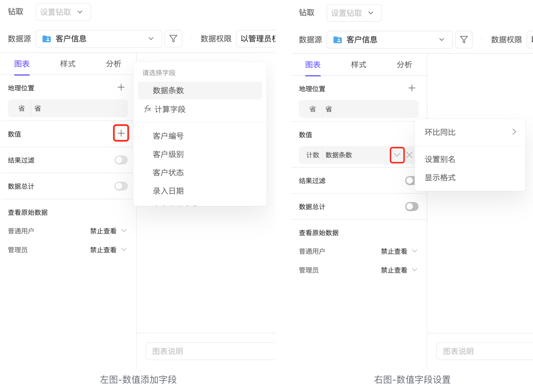Switch to 分析 tab in right panel
The height and width of the screenshot is (392, 533).
point(404,65)
